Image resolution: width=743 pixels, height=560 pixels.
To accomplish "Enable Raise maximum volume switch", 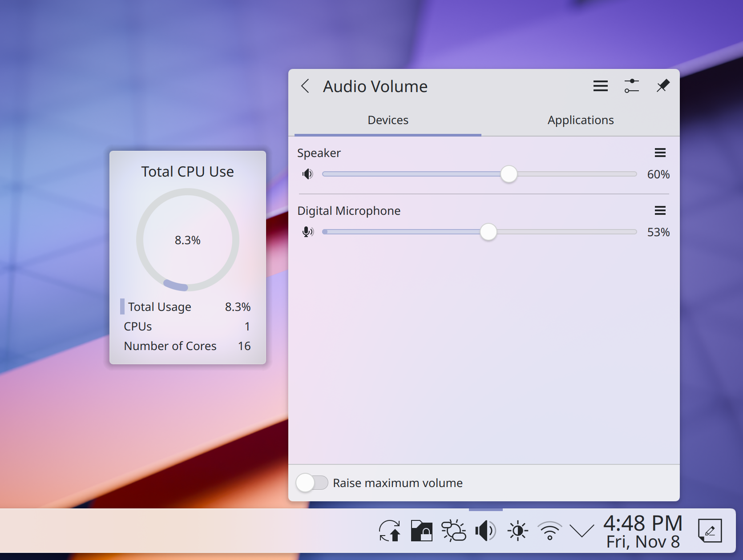I will tap(312, 483).
